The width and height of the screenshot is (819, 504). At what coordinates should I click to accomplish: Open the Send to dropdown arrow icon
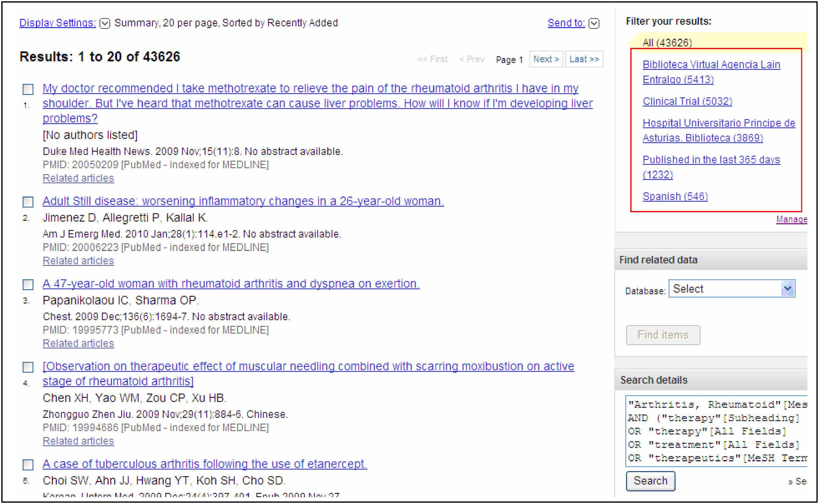pos(594,23)
